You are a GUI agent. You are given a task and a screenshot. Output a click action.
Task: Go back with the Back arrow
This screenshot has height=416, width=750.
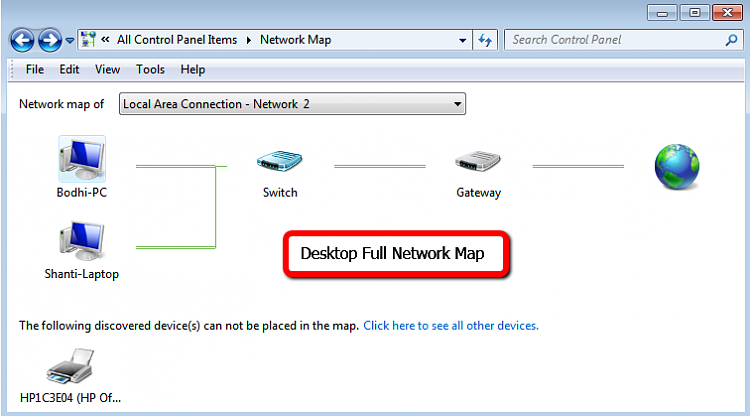point(22,40)
